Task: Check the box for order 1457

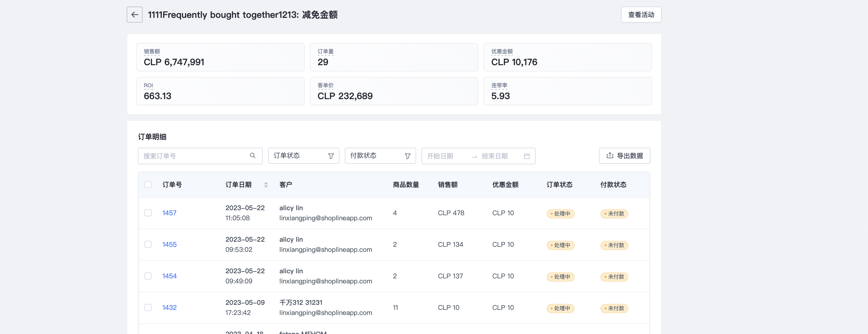Action: point(148,213)
